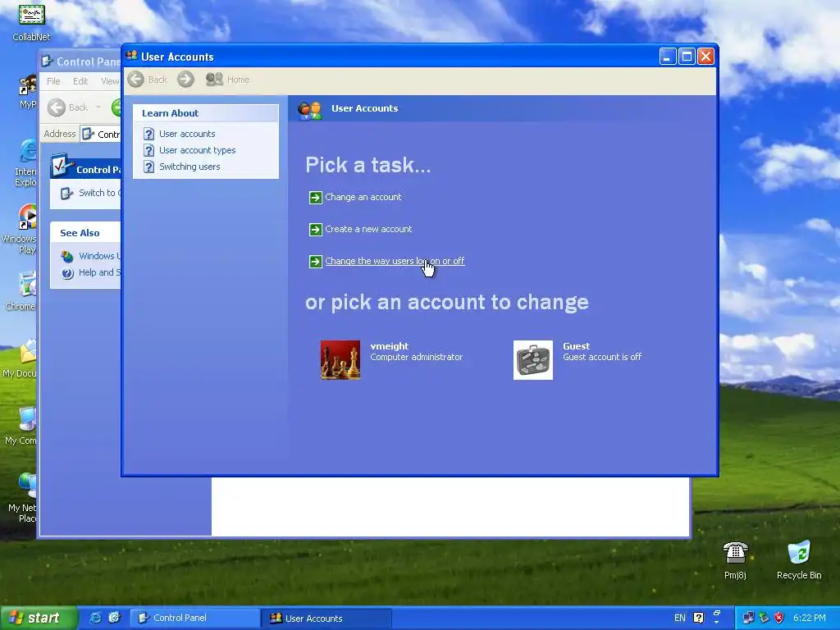This screenshot has width=840, height=630.
Task: Open the CollabNet desktop icon
Action: 32,22
